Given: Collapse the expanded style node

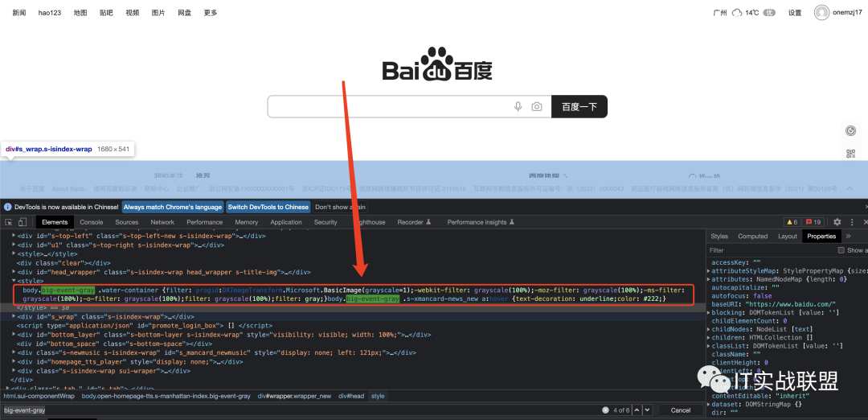Looking at the screenshot, I should tap(14, 281).
